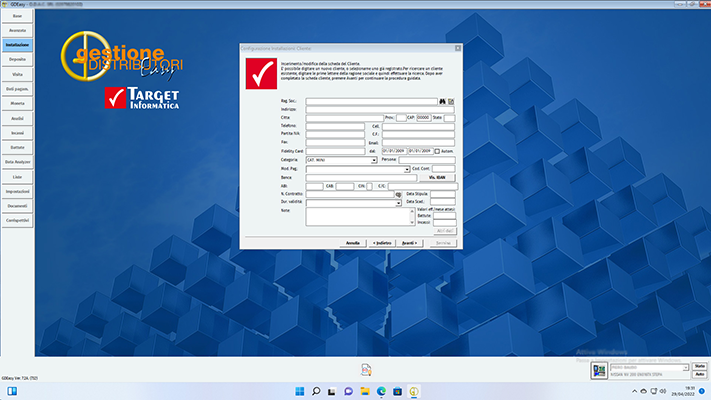Click the Rag. Soc. text field
Image resolution: width=711 pixels, height=400 pixels.
click(x=372, y=102)
